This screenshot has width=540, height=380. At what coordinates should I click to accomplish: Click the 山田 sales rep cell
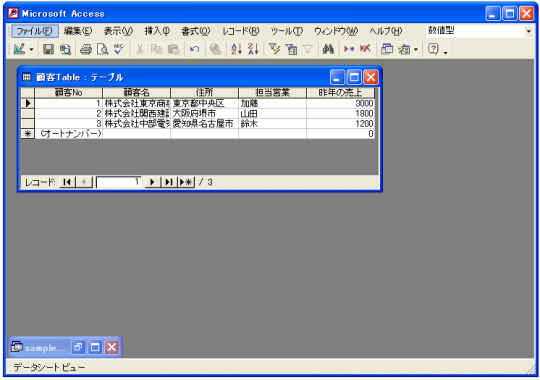click(x=272, y=113)
